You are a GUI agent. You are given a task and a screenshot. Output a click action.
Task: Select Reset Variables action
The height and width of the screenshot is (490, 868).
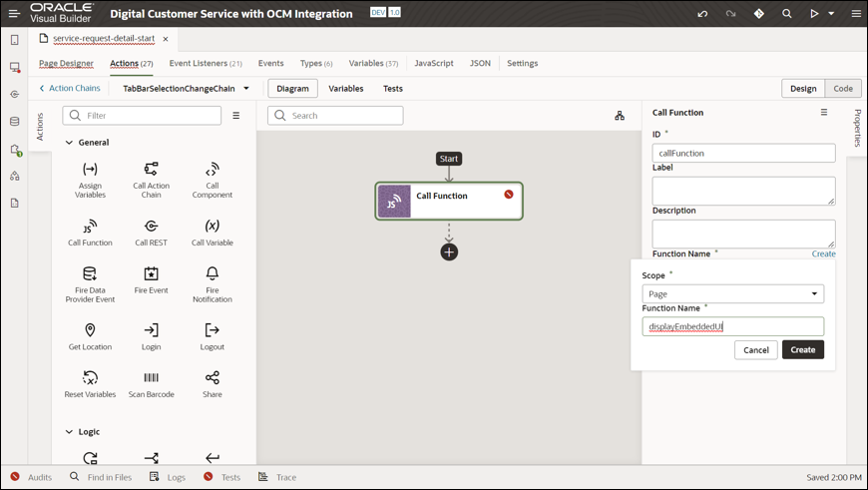(90, 384)
